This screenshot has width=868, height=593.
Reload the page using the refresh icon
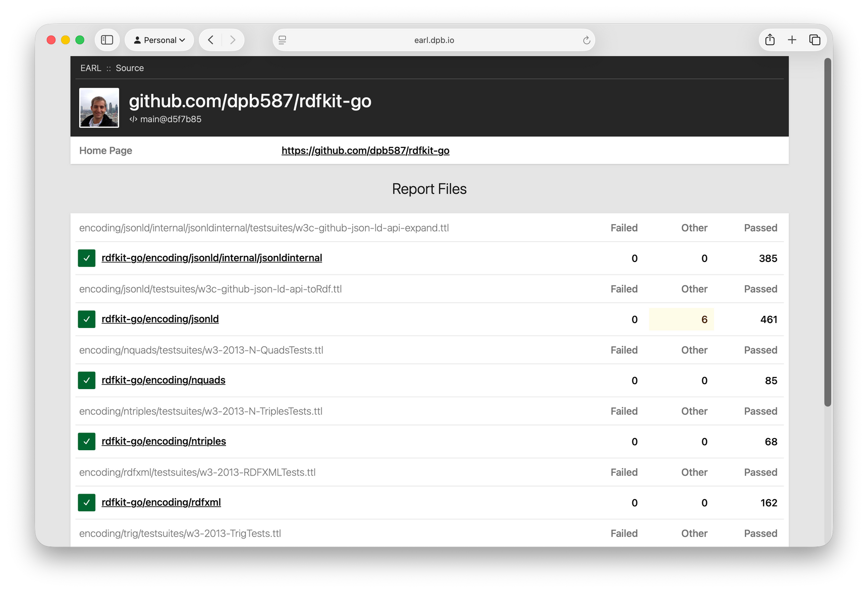click(x=585, y=40)
